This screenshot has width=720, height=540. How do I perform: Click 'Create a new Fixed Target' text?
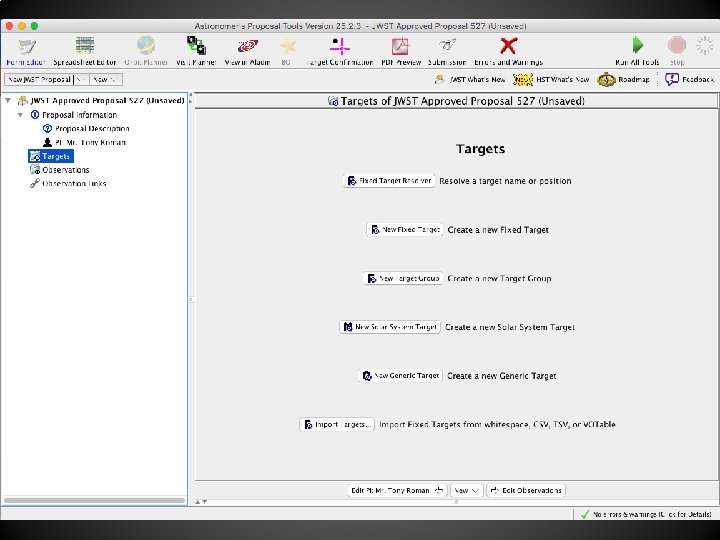498,230
